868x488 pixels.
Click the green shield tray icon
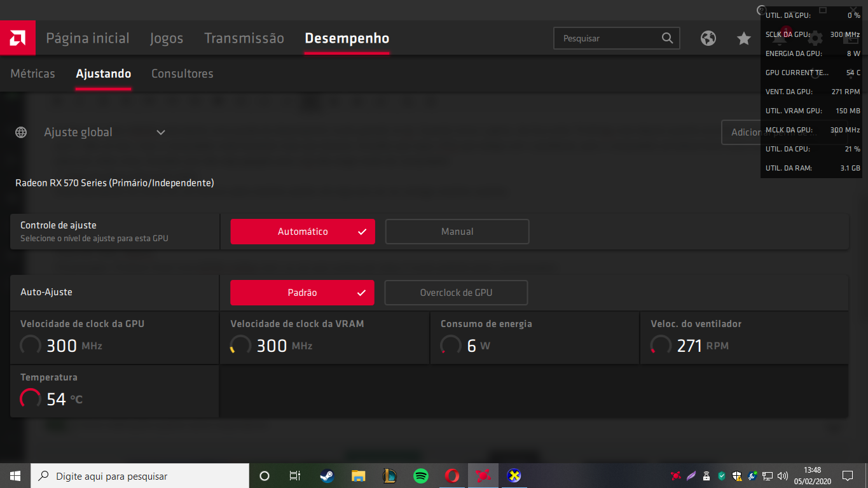pyautogui.click(x=722, y=476)
